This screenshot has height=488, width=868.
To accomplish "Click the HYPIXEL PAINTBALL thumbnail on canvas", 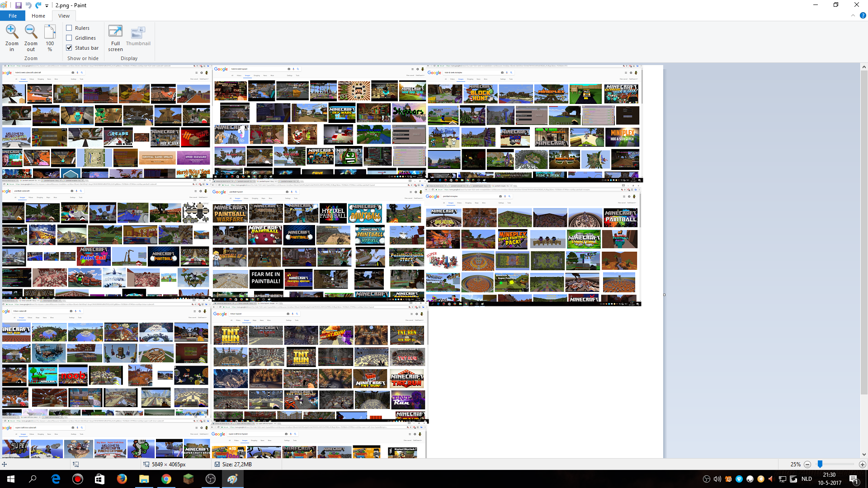I will coord(332,213).
